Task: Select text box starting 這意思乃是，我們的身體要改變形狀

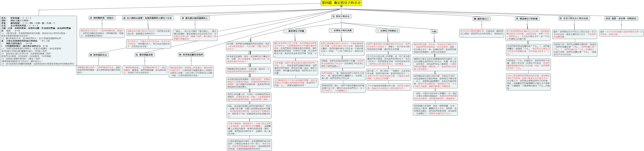Action: pos(575,49)
